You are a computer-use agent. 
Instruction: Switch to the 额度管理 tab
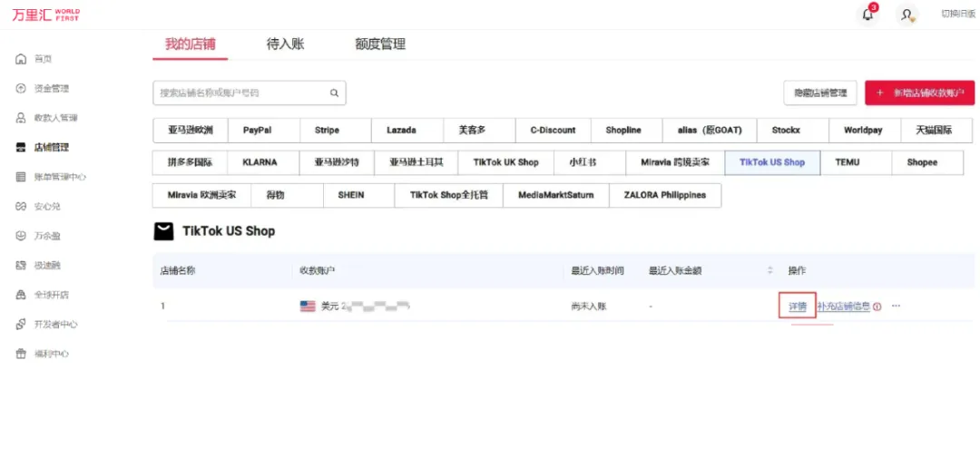tap(380, 44)
